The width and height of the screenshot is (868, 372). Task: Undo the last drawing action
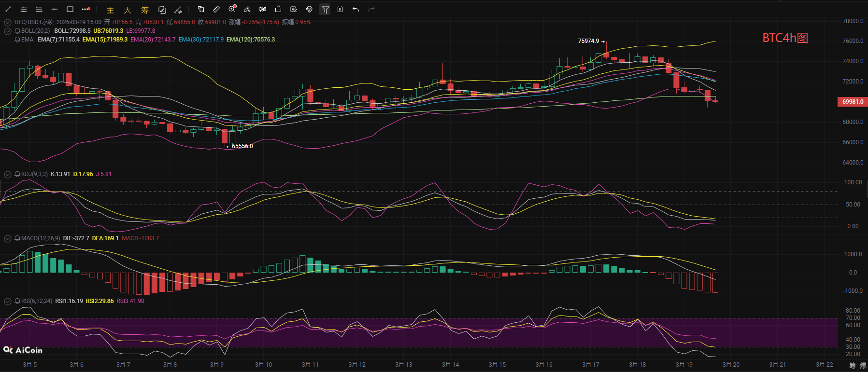356,9
